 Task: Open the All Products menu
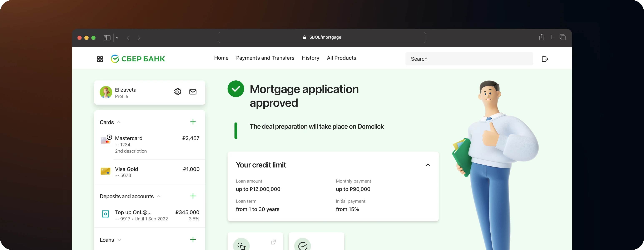[x=341, y=58]
